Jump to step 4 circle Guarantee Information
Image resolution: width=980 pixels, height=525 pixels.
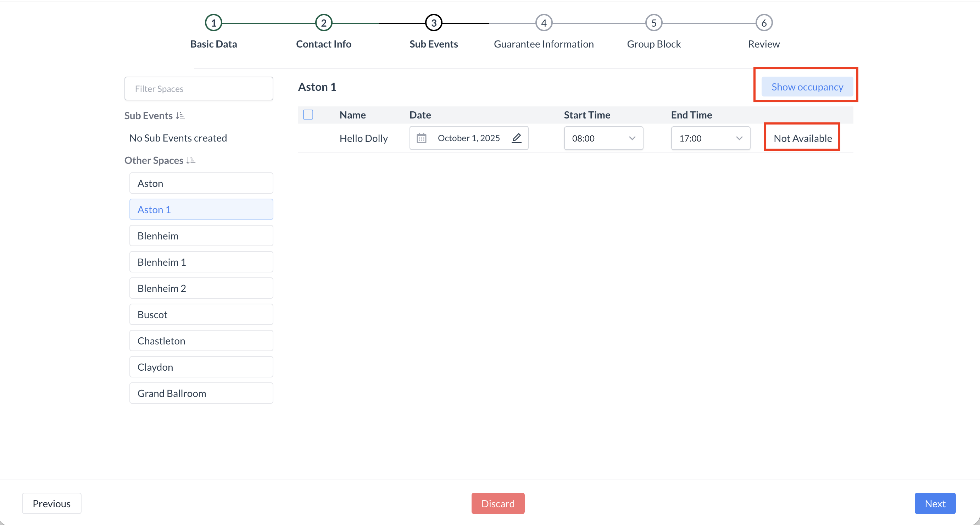point(544,23)
